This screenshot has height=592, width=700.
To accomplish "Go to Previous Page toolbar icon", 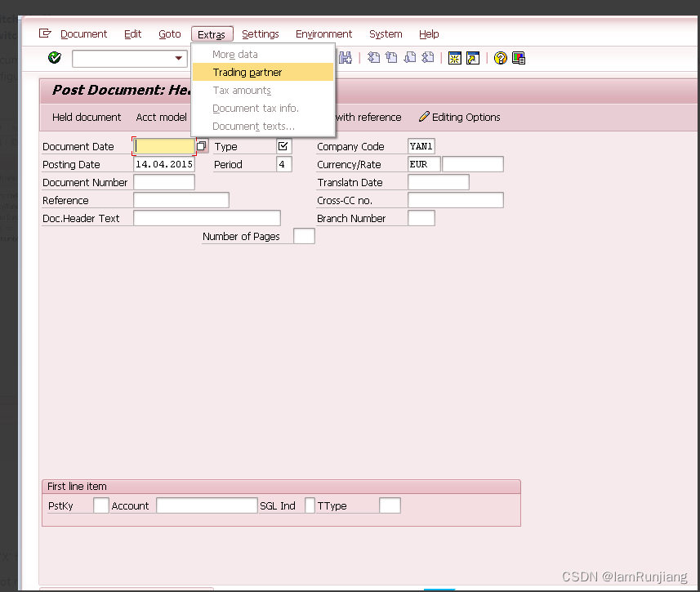I will coord(391,58).
